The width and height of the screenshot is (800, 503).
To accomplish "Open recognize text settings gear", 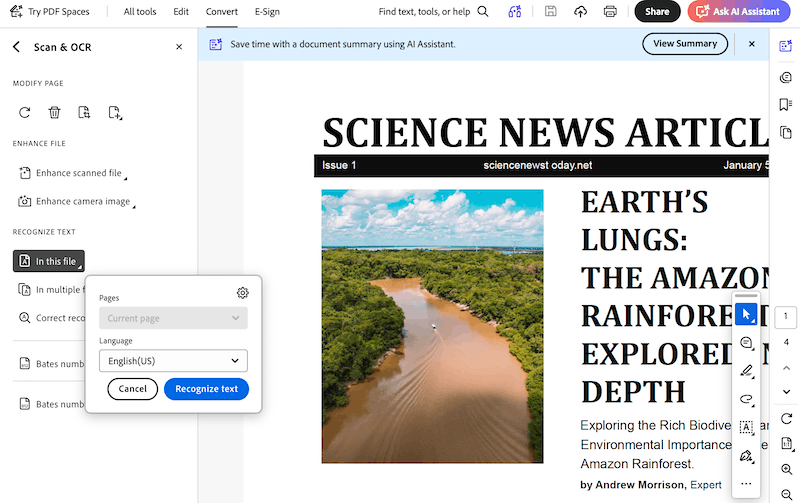I will click(x=242, y=293).
